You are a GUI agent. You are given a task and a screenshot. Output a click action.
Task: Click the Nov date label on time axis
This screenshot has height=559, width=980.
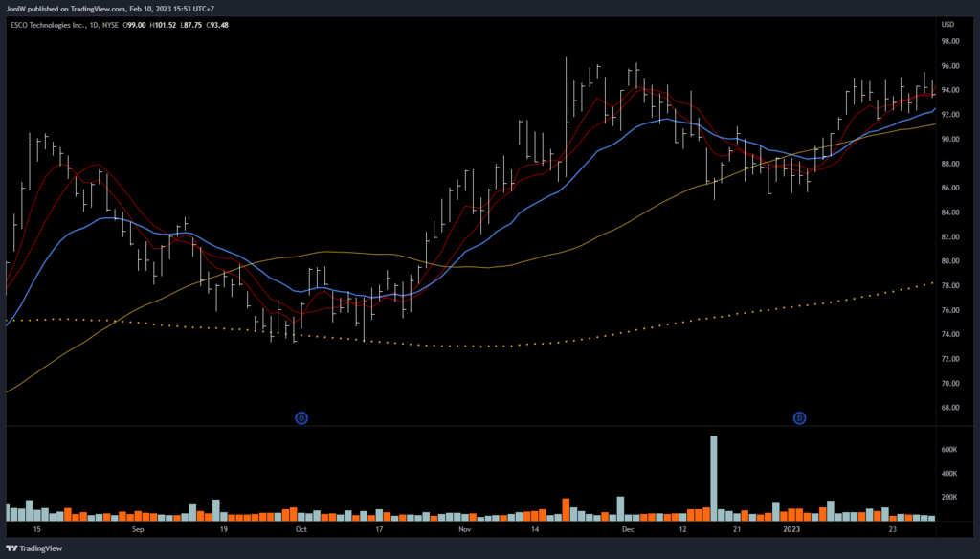465,528
